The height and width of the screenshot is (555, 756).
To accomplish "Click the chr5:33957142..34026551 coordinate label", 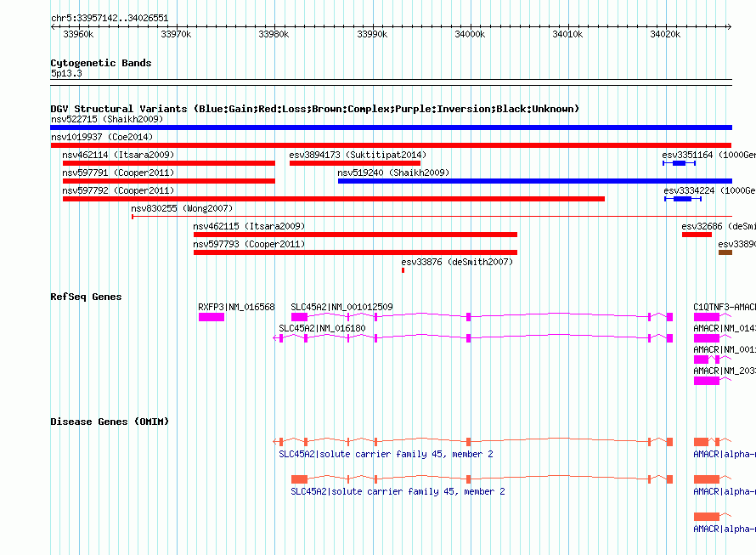I will pos(110,19).
